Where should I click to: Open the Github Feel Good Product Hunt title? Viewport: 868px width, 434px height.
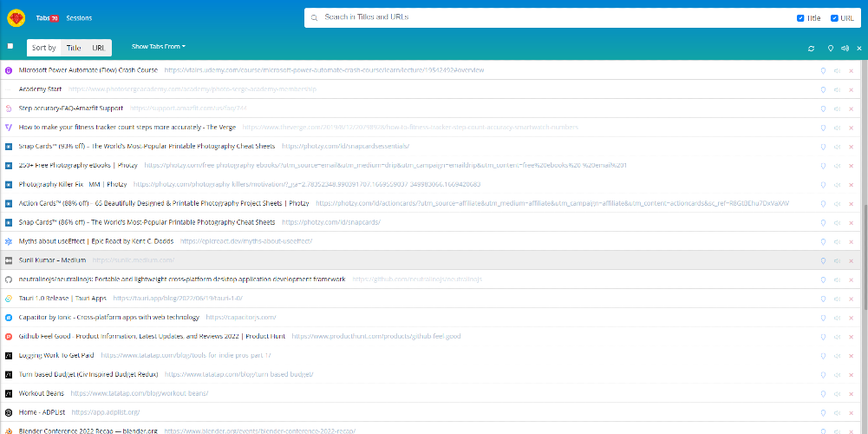click(152, 337)
